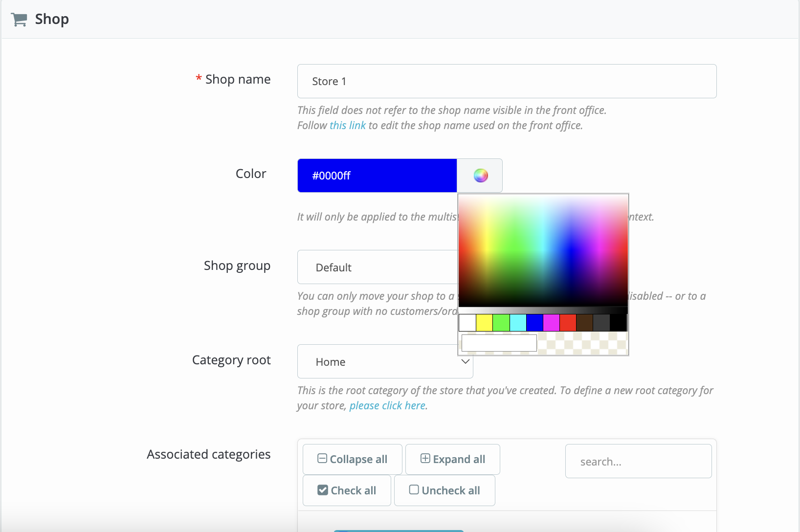The width and height of the screenshot is (800, 532).
Task: Click the minus icon in Collapse all
Action: 322,459
